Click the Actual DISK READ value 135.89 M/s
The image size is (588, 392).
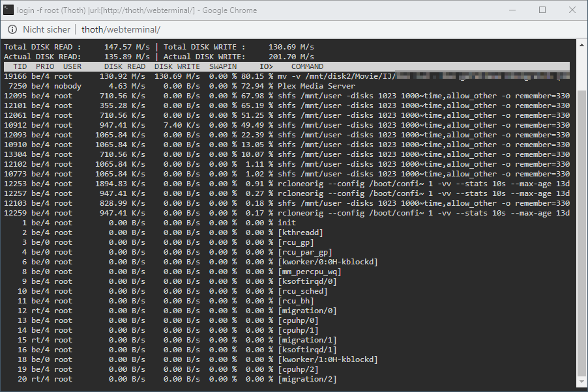click(126, 57)
